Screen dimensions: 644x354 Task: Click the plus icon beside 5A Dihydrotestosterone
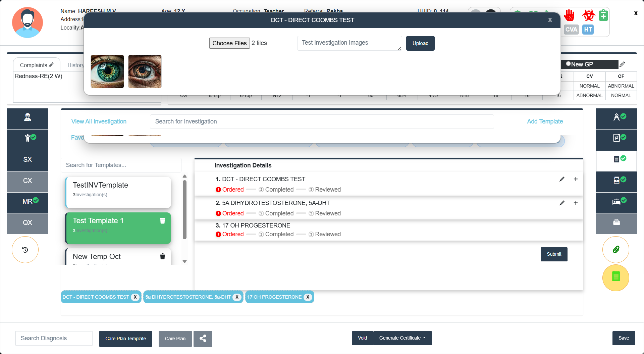tap(576, 203)
